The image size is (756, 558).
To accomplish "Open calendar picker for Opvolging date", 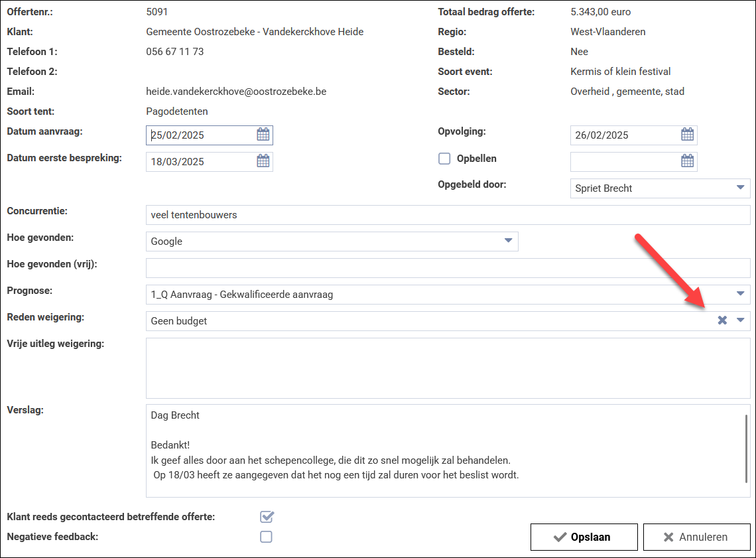I will 688,135.
